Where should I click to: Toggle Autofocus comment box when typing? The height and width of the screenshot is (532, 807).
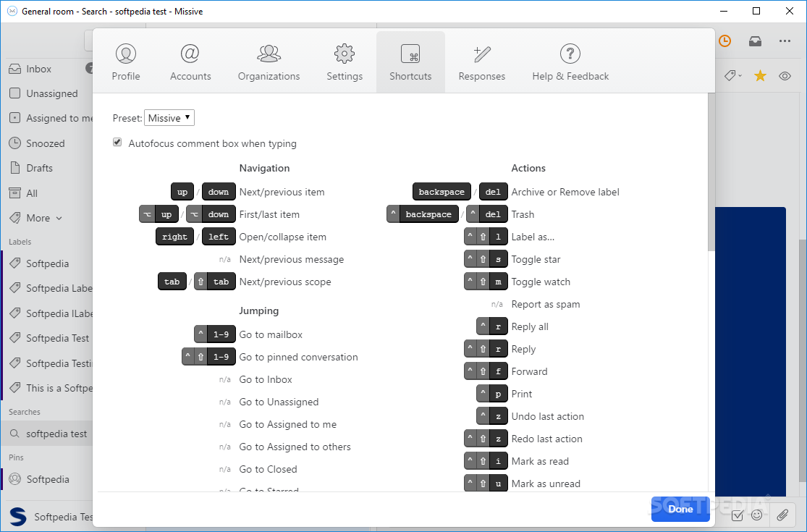coord(117,143)
